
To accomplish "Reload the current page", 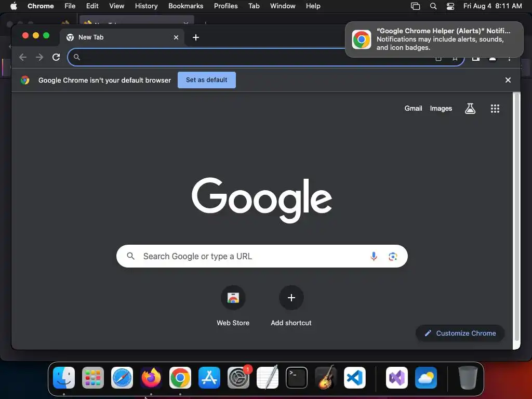I will [x=56, y=57].
